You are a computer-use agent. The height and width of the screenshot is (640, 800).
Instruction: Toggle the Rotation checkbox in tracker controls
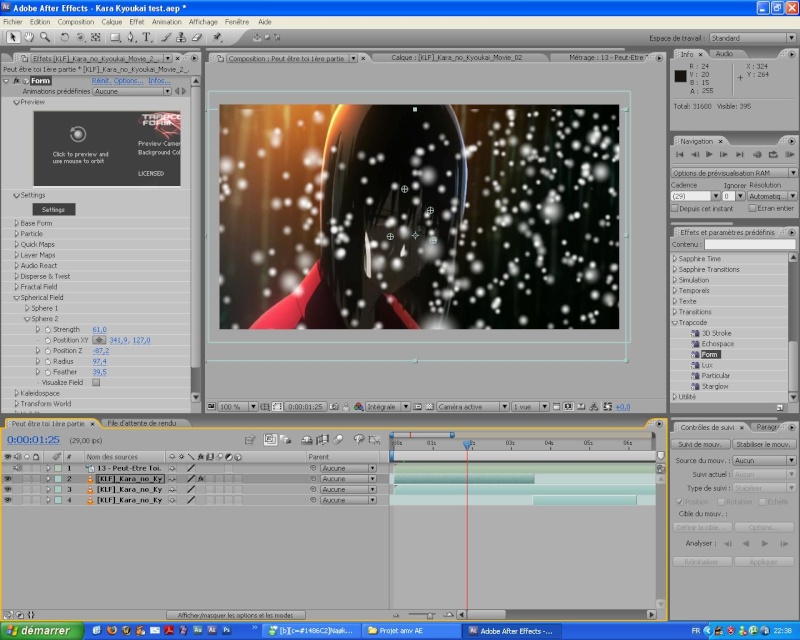[x=720, y=502]
